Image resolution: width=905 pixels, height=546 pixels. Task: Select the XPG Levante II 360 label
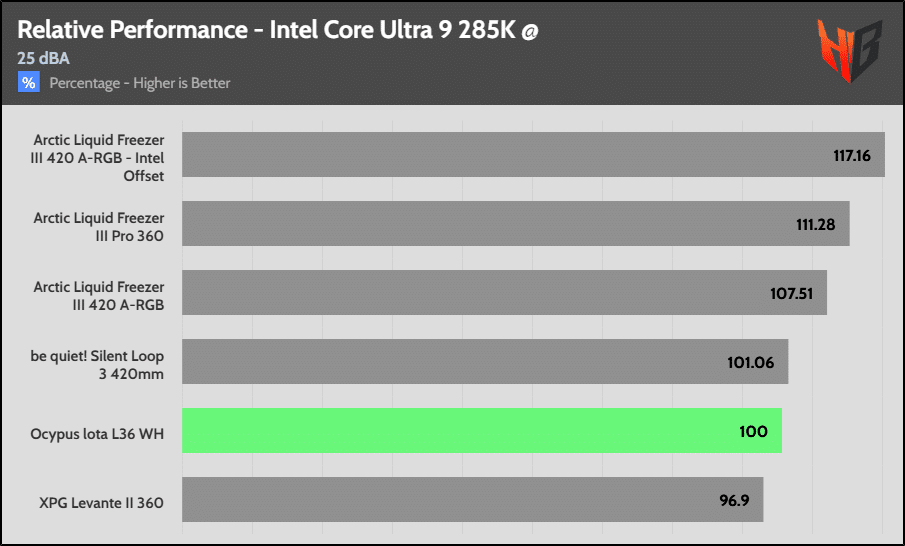[x=102, y=503]
